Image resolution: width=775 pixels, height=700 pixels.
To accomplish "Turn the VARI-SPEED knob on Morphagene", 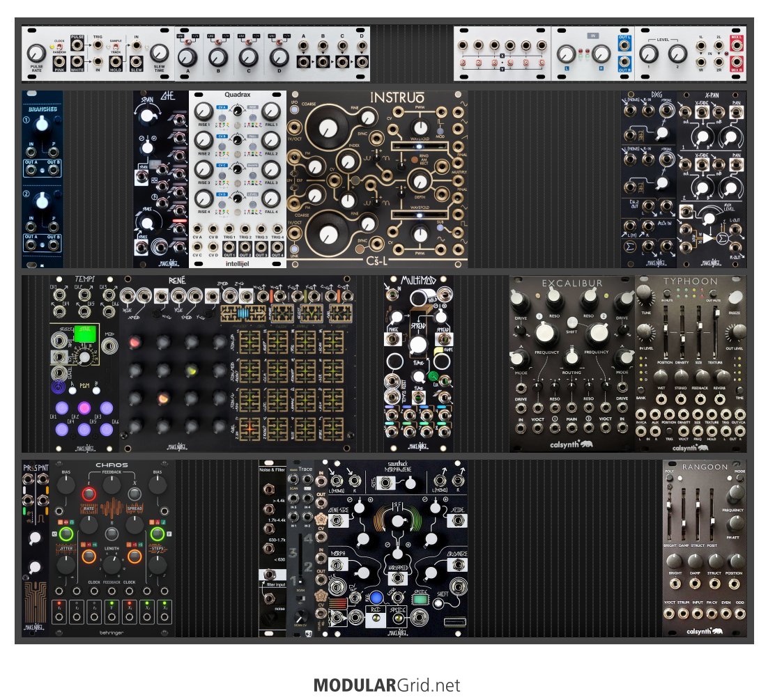I will (398, 554).
